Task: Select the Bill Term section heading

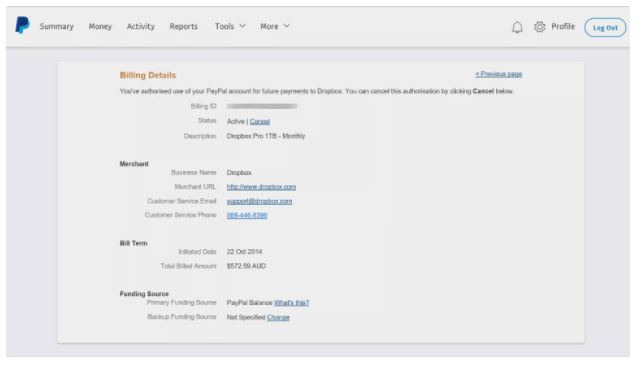Action: [133, 243]
